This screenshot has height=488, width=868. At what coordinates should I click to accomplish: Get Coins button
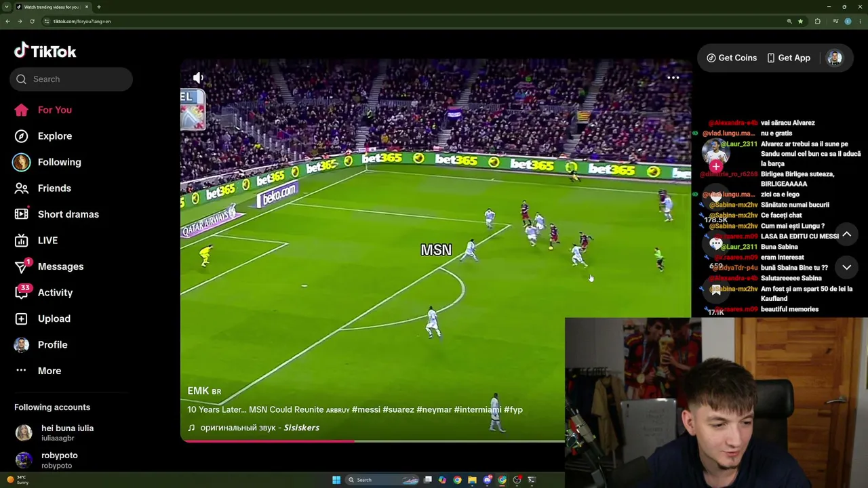pyautogui.click(x=732, y=58)
